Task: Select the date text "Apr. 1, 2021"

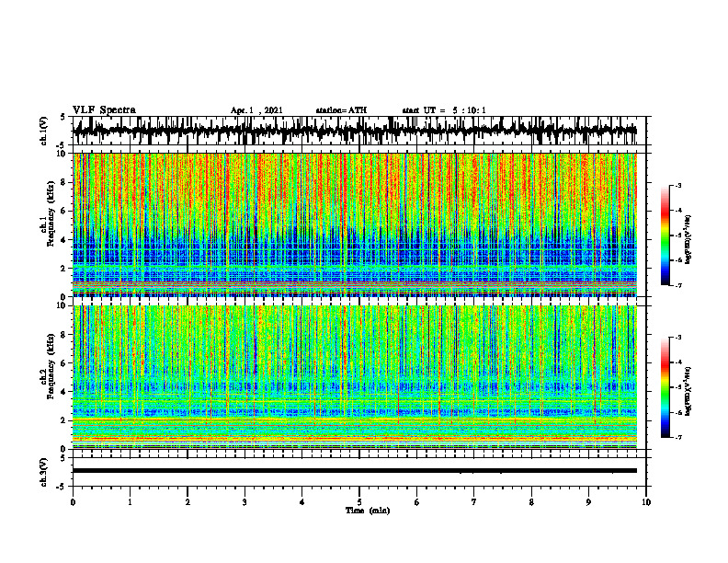Action: 256,110
